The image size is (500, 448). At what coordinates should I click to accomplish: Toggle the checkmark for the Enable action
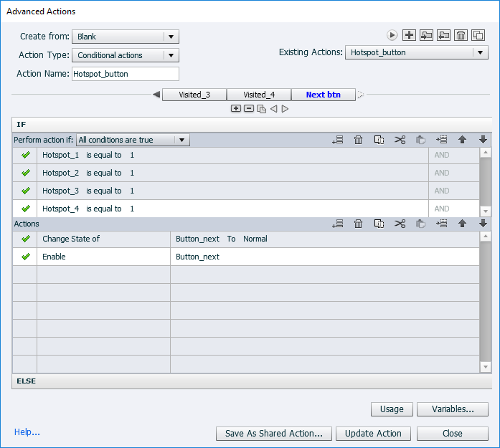click(x=26, y=257)
